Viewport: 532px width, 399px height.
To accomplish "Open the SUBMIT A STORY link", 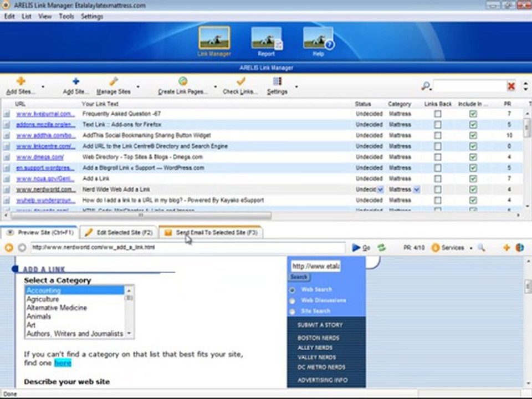I will [320, 325].
